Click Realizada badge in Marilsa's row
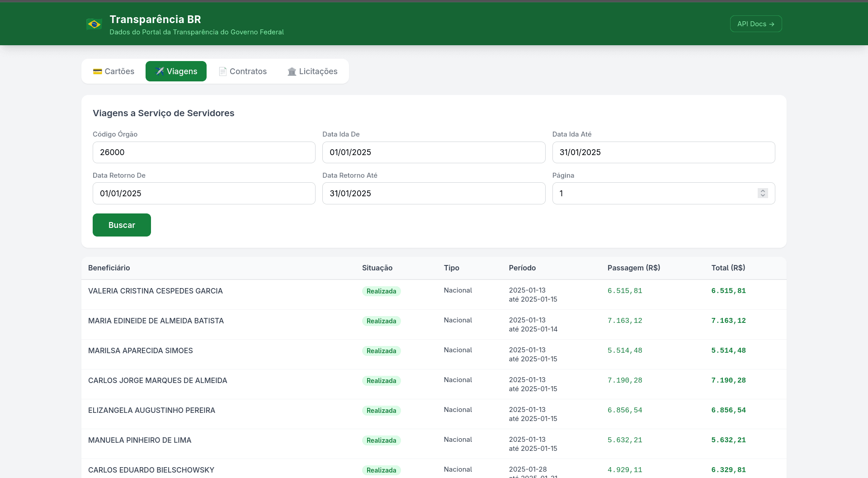Viewport: 868px width, 478px height. (x=381, y=351)
